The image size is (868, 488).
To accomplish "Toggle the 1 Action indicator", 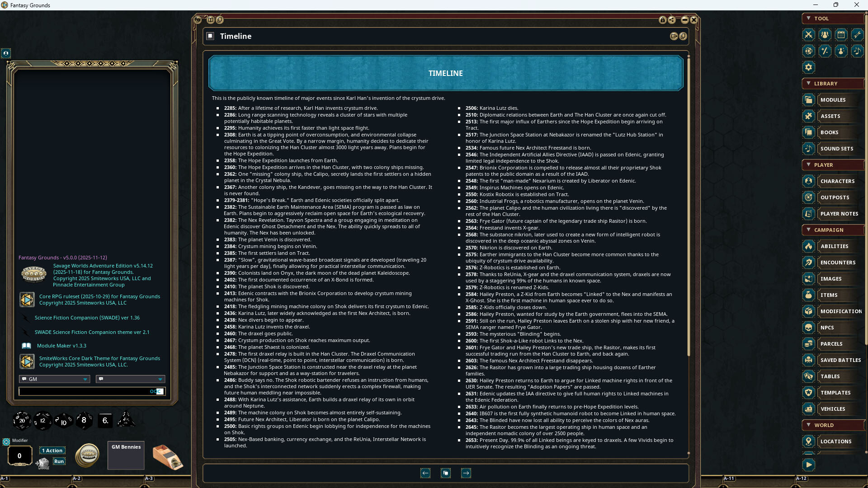I will 52,450.
